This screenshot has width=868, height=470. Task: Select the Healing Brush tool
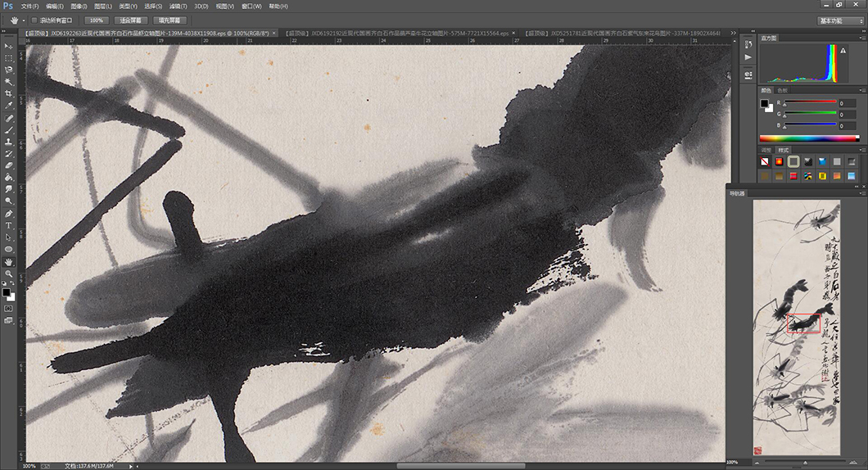click(x=8, y=119)
